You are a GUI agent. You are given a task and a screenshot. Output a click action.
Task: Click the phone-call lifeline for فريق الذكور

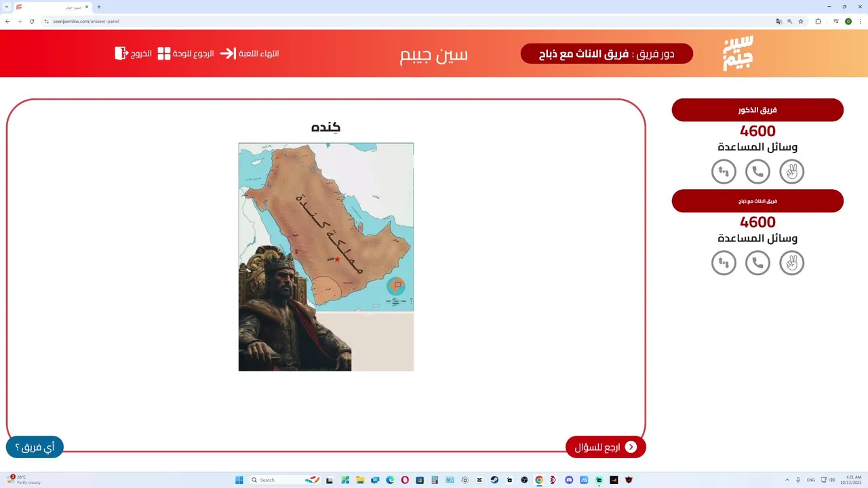757,171
